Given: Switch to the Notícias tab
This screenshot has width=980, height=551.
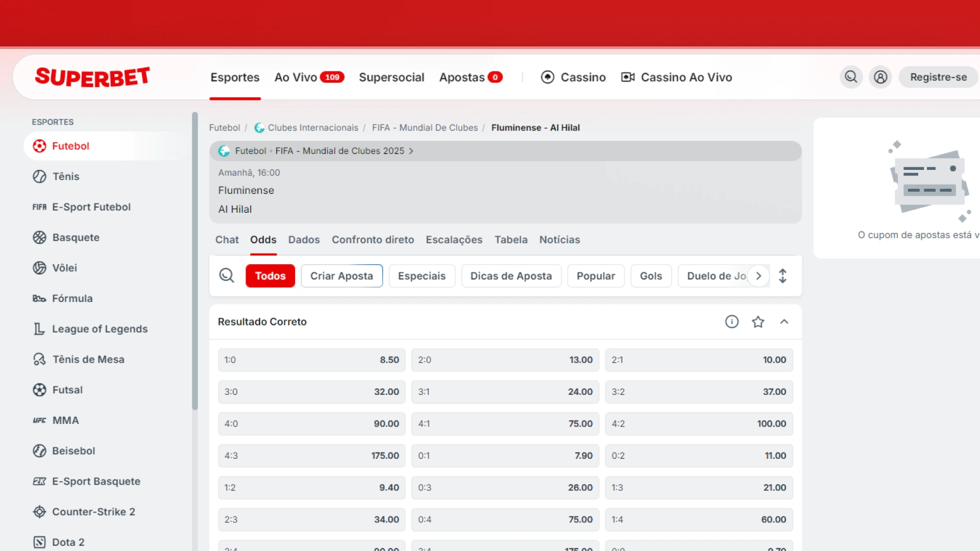Looking at the screenshot, I should tap(559, 240).
